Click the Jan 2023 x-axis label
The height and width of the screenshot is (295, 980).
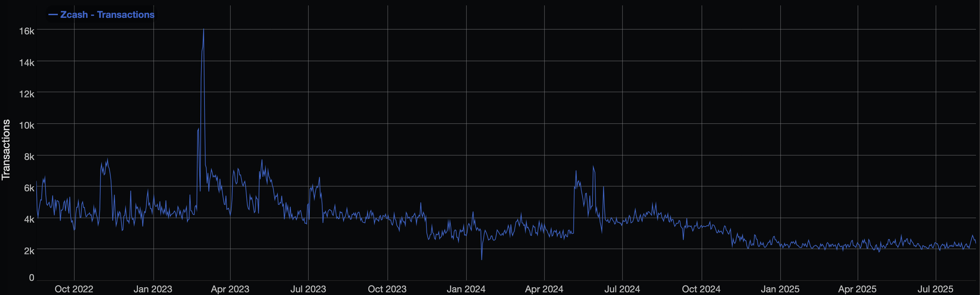click(153, 289)
